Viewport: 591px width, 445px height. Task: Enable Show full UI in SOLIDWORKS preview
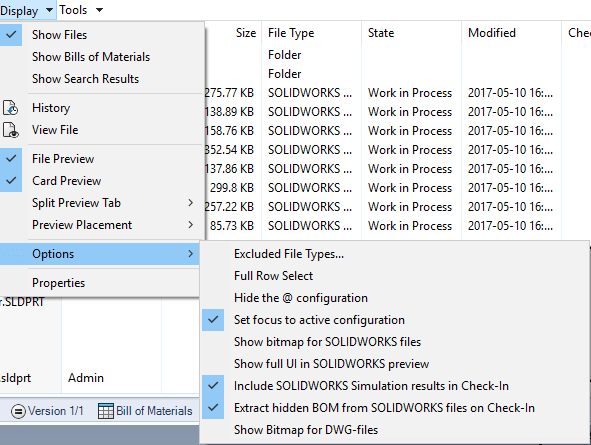(331, 364)
